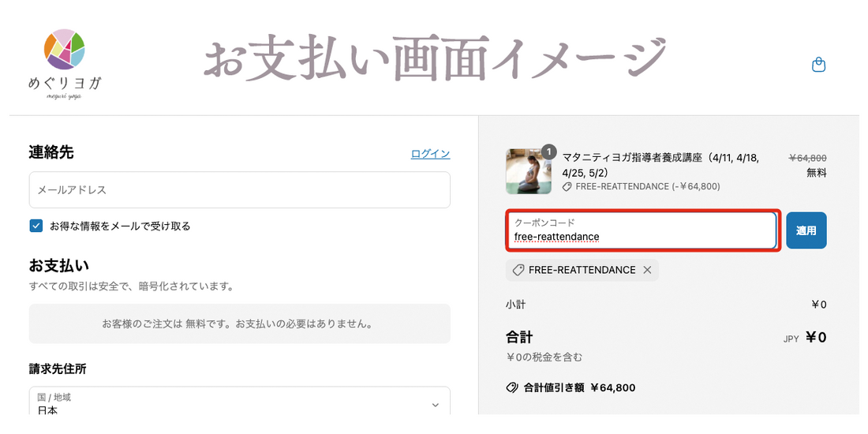Click the struck-through ¥64,800 original price
This screenshot has width=868, height=434.
(x=807, y=158)
